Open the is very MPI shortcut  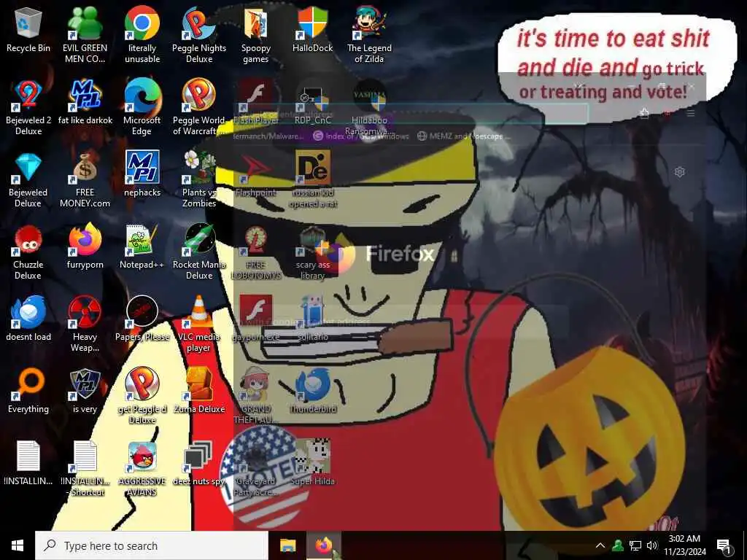(85, 391)
